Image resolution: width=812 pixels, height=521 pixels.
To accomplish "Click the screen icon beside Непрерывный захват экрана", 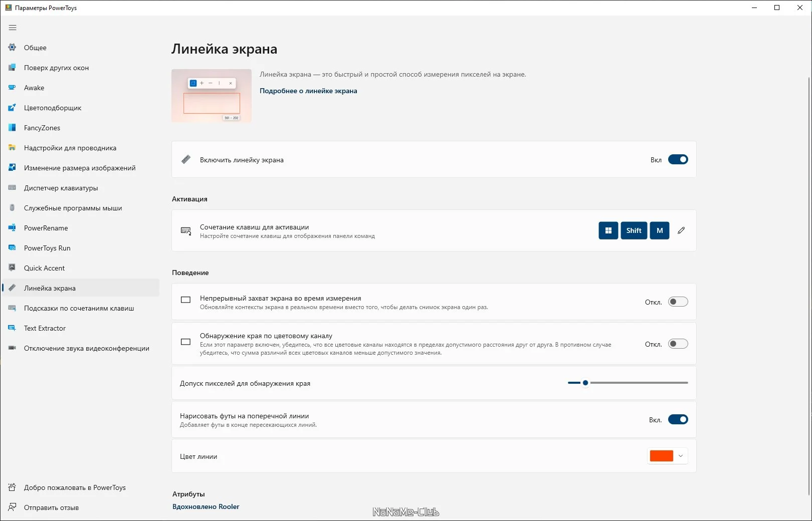I will [185, 300].
